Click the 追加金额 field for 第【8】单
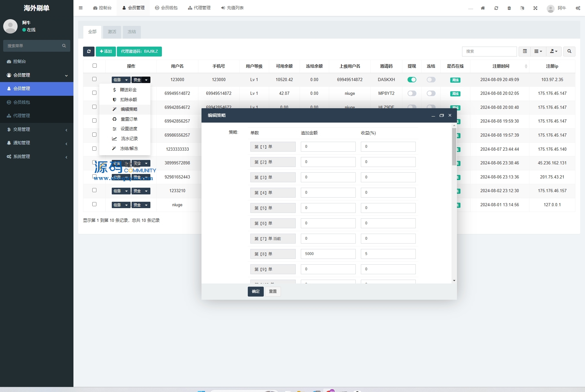This screenshot has height=392, width=585. pos(328,254)
